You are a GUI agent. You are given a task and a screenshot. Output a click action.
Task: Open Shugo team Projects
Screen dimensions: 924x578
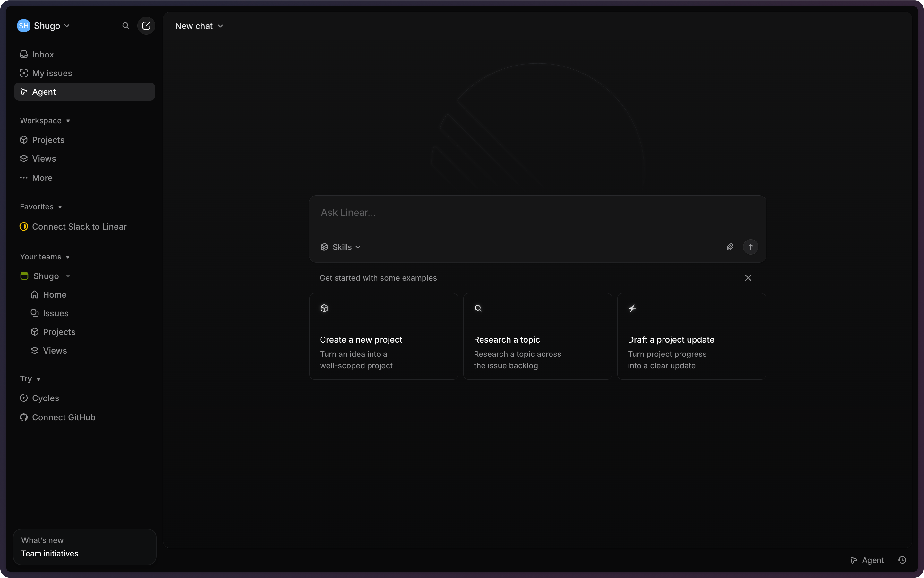84,332
